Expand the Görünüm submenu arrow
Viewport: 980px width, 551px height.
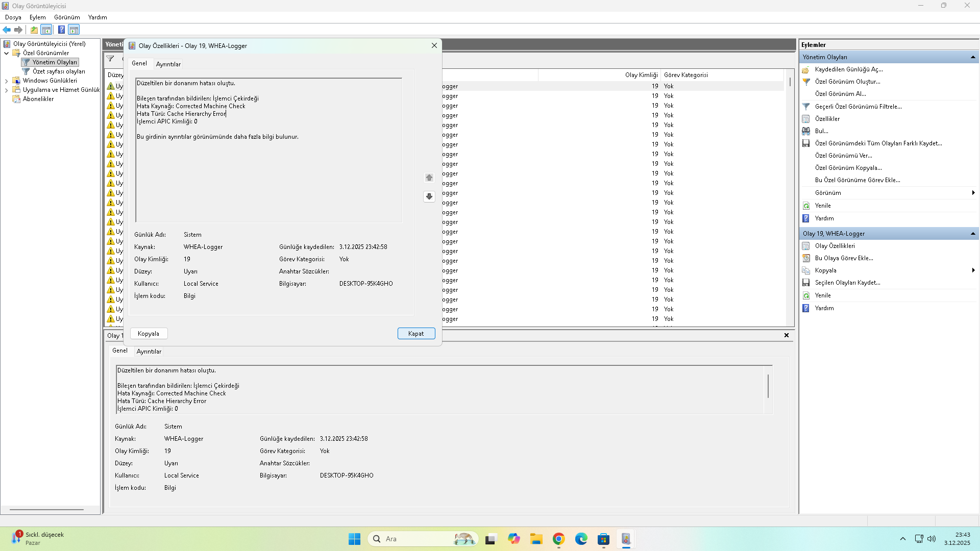(973, 193)
